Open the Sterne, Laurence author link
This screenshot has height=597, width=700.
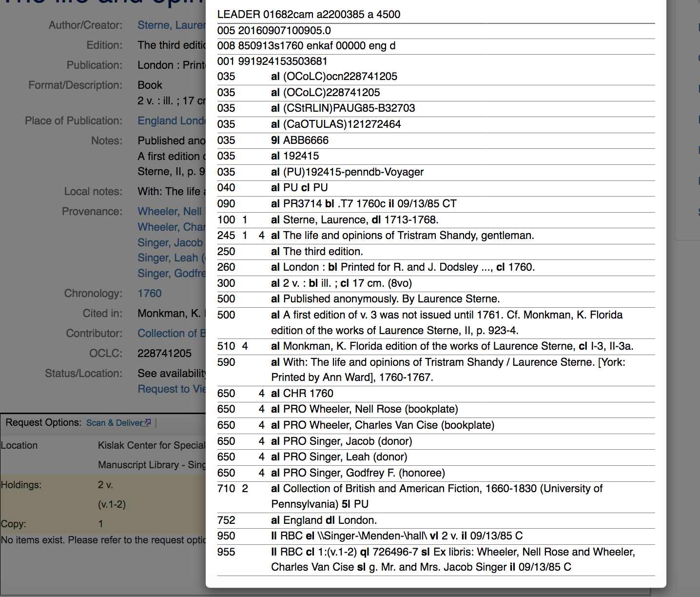coord(172,25)
